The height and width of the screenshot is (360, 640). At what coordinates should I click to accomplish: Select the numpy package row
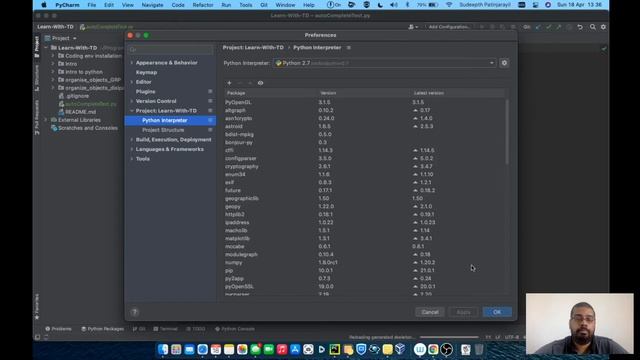pyautogui.click(x=364, y=262)
